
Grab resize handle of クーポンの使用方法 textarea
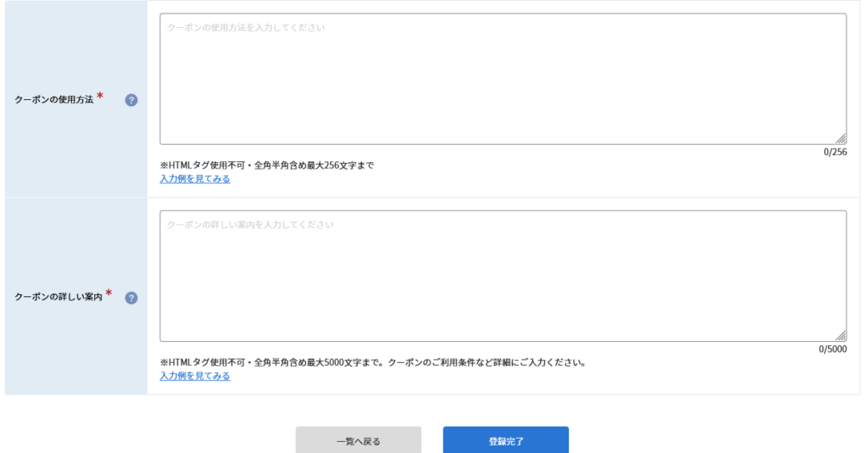(841, 139)
